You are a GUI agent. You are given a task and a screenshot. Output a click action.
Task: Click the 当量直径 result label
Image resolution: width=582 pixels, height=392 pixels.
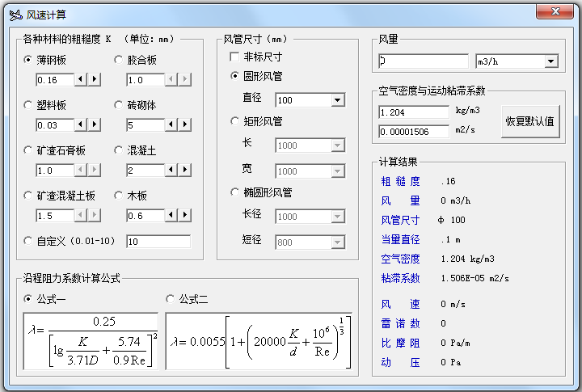coord(400,239)
